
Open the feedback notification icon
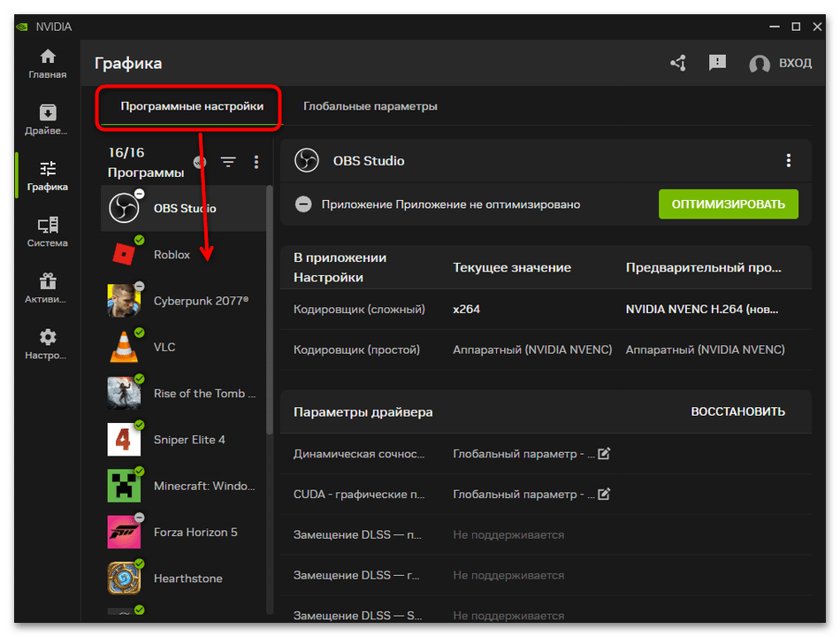click(717, 63)
